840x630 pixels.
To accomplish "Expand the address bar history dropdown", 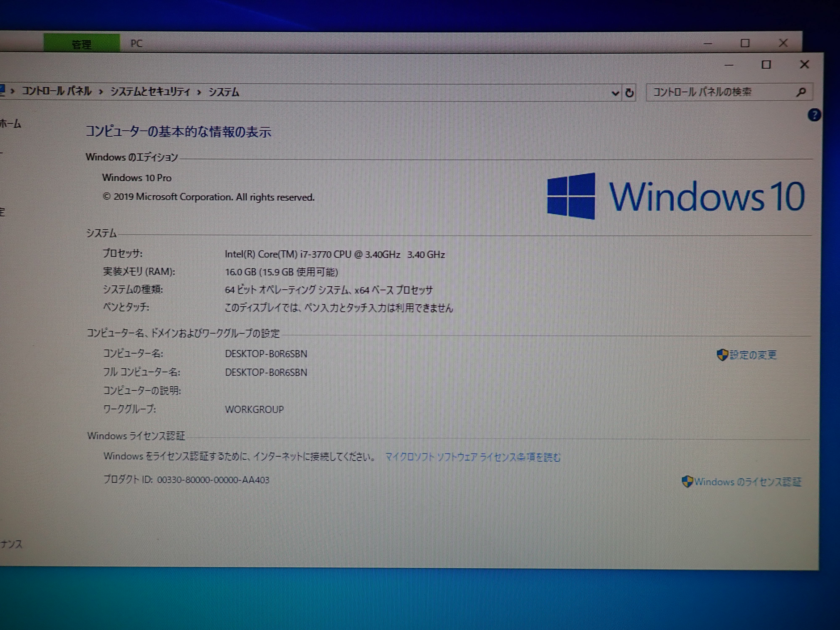I will (615, 93).
